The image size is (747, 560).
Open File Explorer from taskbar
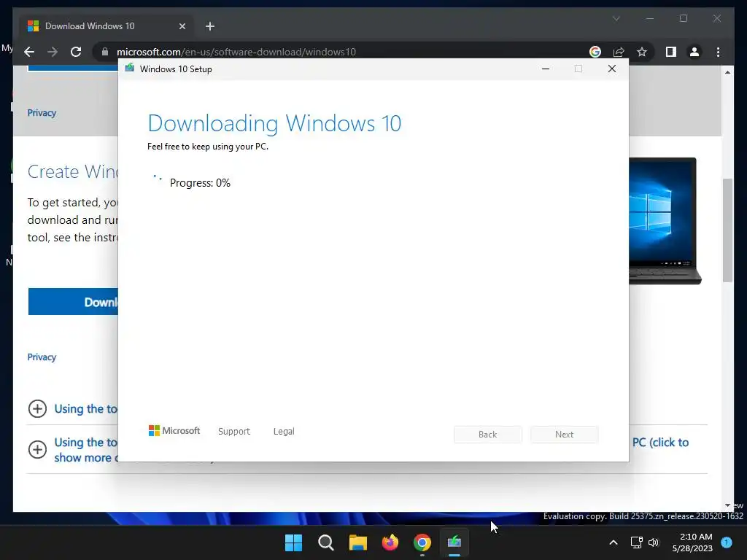(x=357, y=542)
